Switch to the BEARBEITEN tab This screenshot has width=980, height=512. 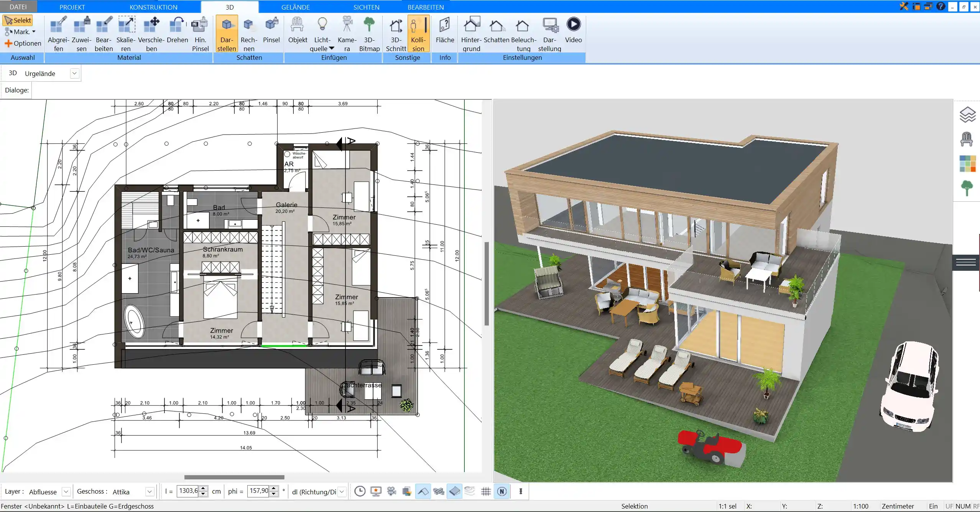(426, 7)
